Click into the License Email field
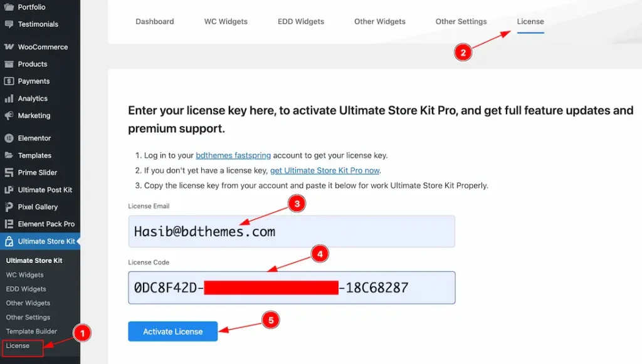This screenshot has width=642, height=364. click(291, 232)
